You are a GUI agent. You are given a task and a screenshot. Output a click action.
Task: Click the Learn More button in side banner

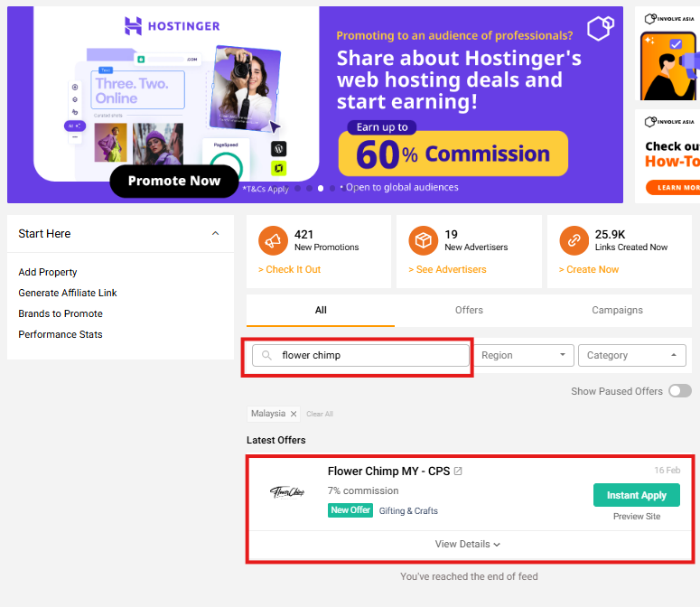(x=674, y=188)
